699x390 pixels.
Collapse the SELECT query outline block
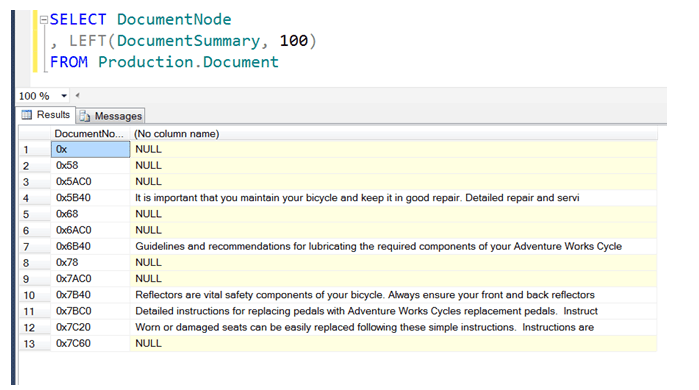point(44,20)
